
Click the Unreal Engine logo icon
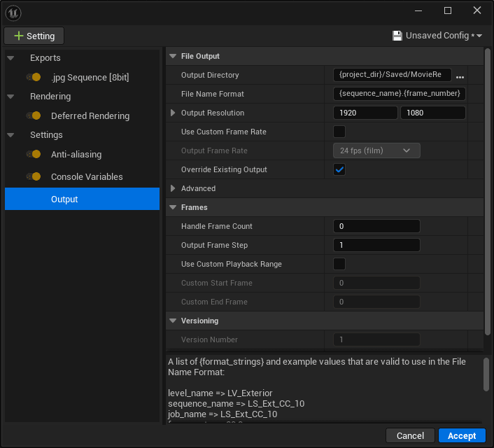point(13,12)
